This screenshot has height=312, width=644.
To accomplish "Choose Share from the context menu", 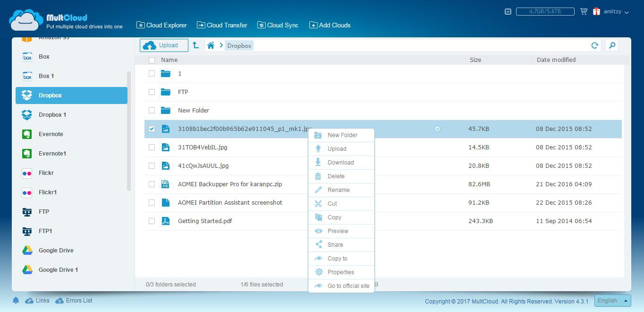I will [335, 245].
